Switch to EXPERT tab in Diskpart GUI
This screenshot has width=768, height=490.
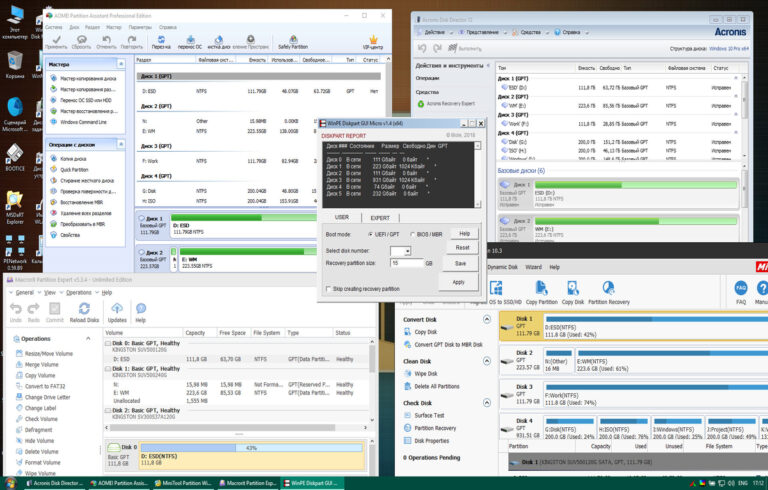tap(380, 218)
